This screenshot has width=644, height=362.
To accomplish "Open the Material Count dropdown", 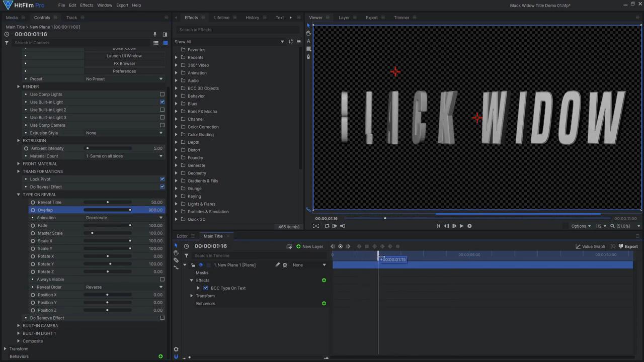I will click(124, 156).
